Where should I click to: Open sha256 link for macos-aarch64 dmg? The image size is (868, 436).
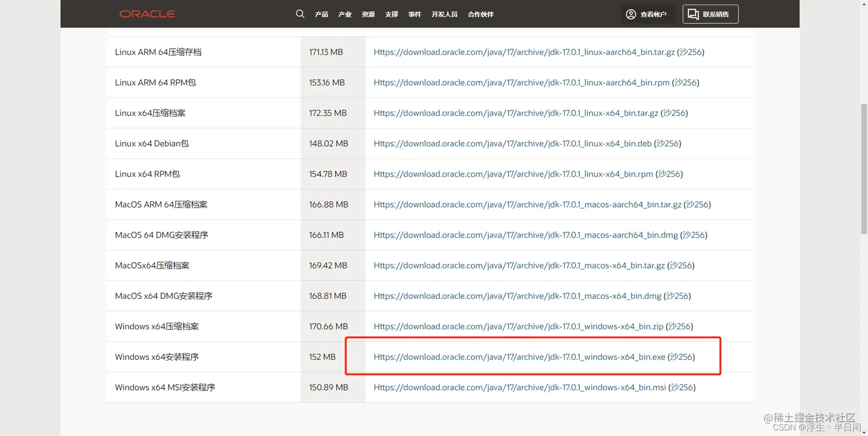(x=693, y=235)
